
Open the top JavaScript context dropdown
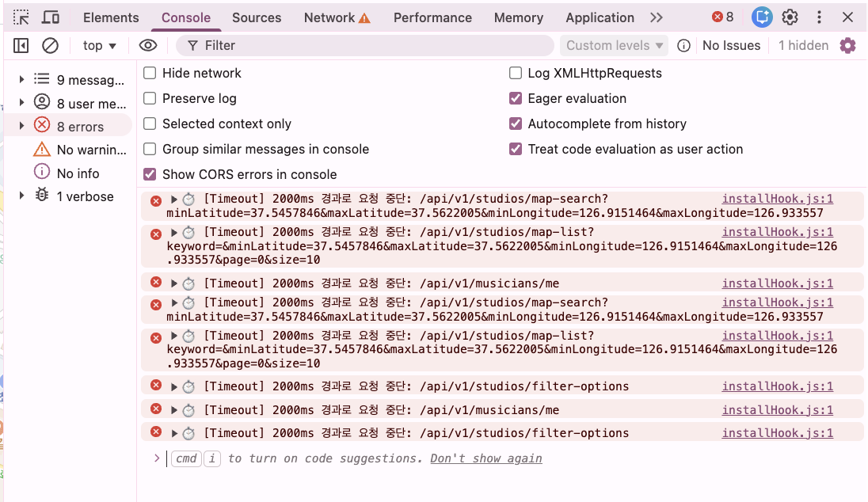100,46
